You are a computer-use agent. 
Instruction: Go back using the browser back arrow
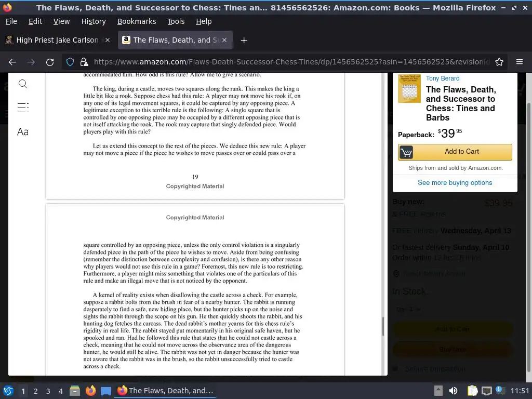pyautogui.click(x=12, y=62)
